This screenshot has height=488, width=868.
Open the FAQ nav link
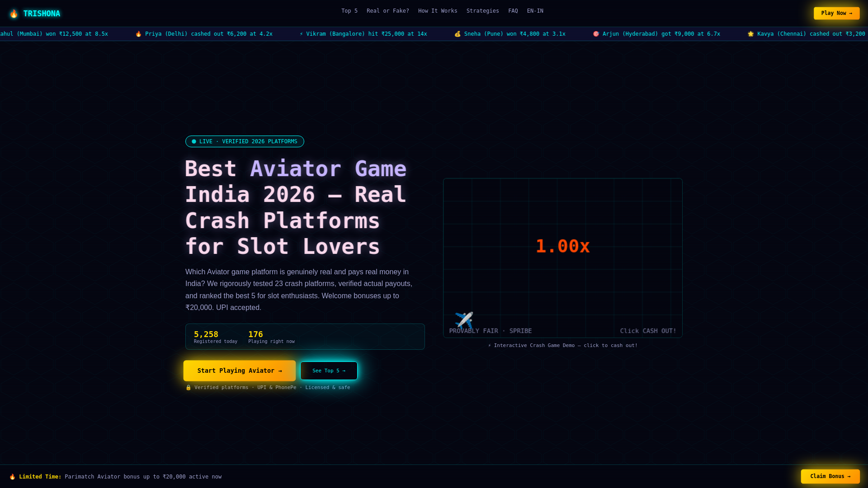[x=513, y=11]
